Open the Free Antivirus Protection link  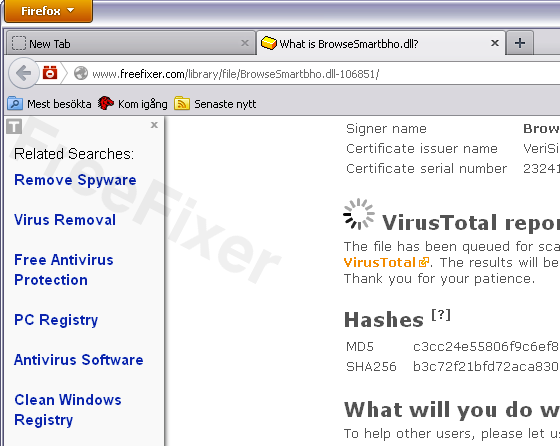pos(64,270)
